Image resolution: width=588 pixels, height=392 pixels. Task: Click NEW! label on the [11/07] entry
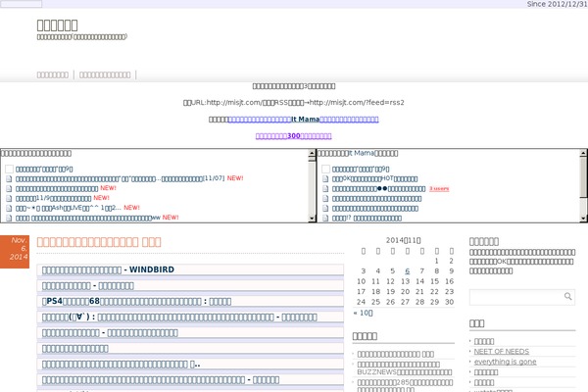coord(235,178)
